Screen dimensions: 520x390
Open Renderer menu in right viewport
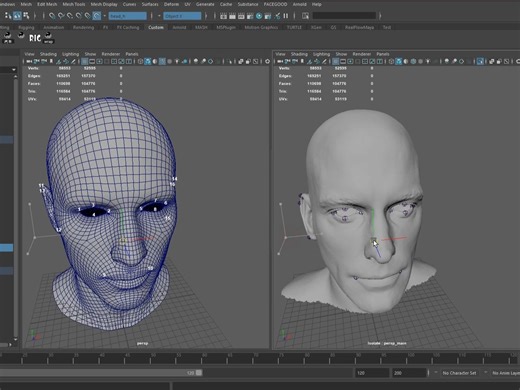pos(362,54)
